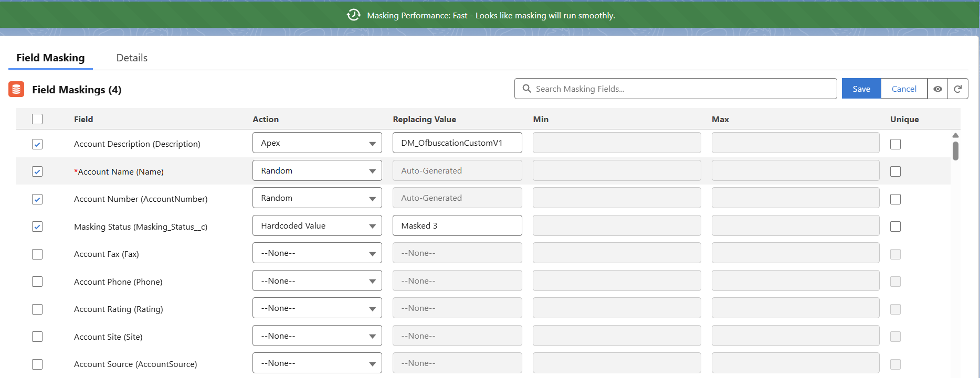Open the Action dropdown for Account Description
980x378 pixels.
317,143
